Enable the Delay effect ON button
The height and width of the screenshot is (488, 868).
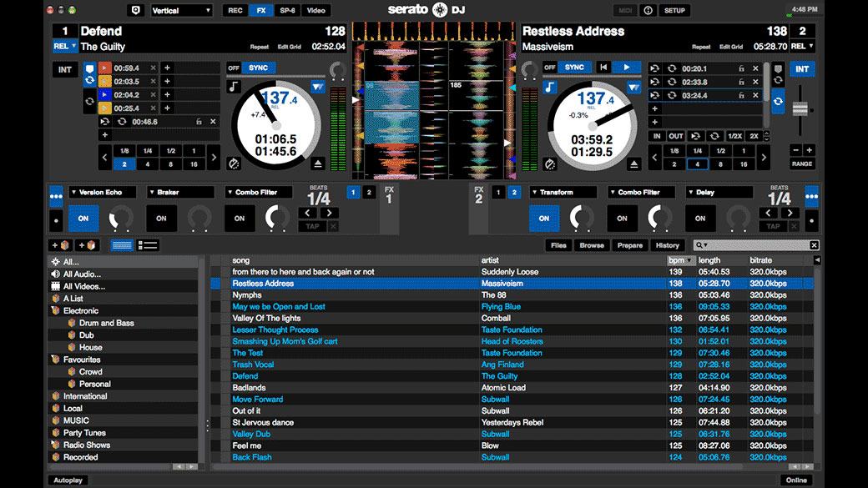[700, 219]
